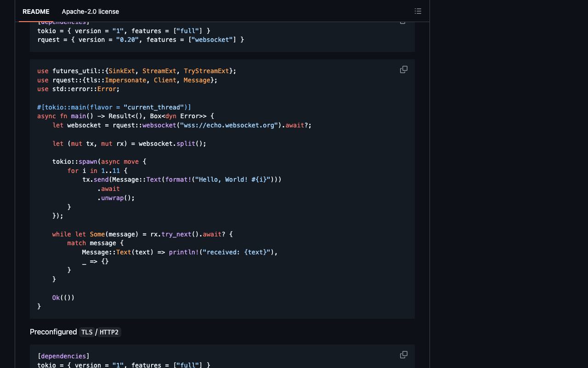Click the HTTP2 inline code label
This screenshot has width=588, height=368.
pyautogui.click(x=109, y=332)
